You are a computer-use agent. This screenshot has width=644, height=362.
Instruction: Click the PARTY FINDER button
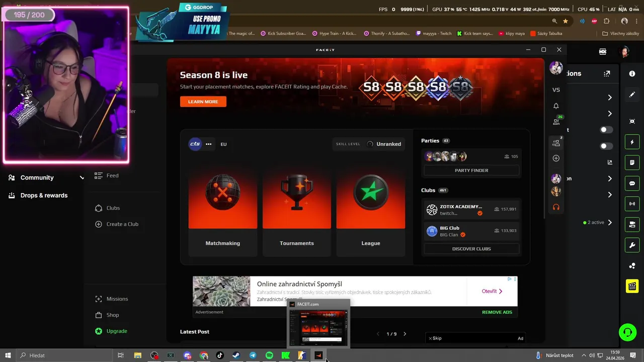click(471, 170)
